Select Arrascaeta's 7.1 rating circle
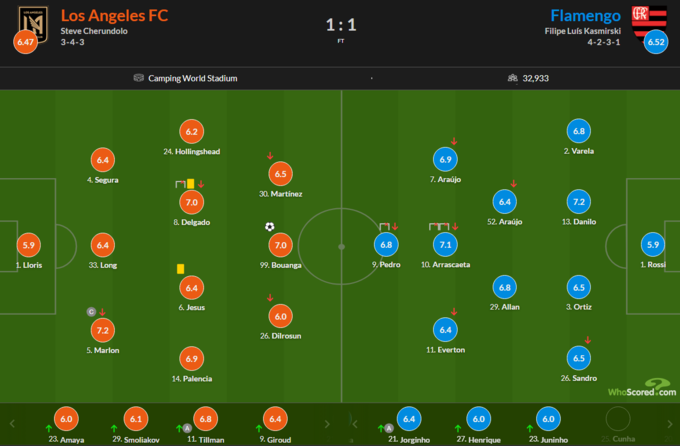The image size is (680, 446). 444,244
